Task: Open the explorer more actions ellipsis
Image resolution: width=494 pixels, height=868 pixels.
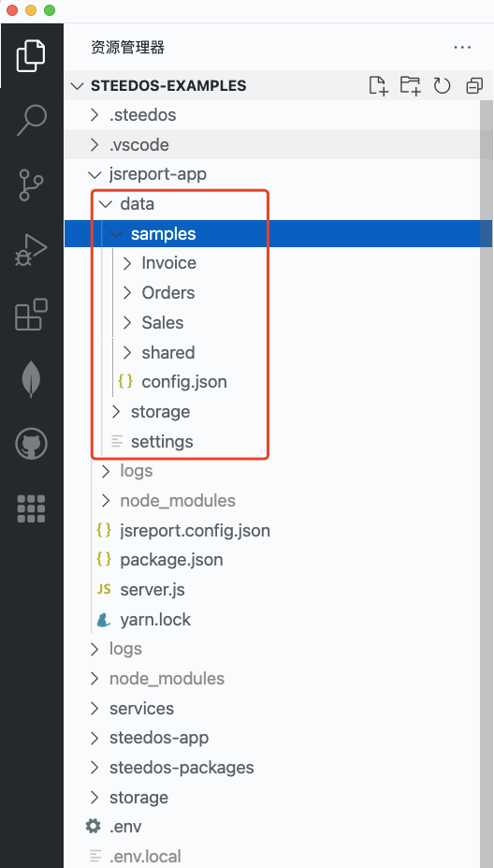Action: click(462, 48)
